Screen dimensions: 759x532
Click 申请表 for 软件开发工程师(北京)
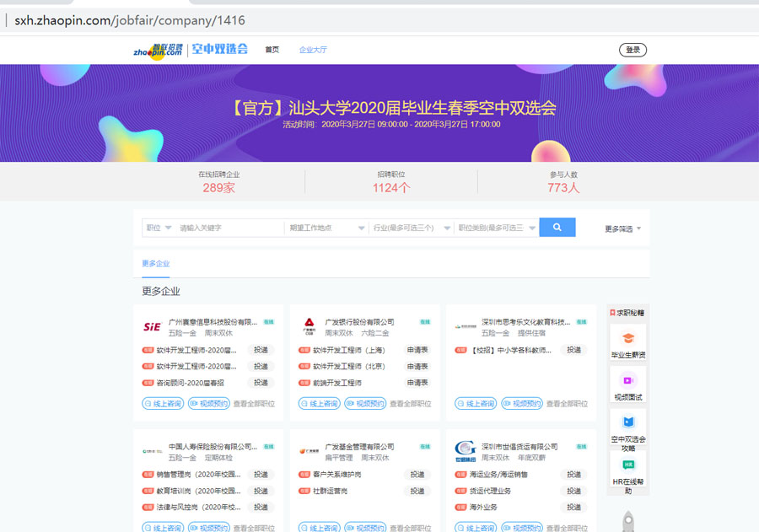coord(417,367)
